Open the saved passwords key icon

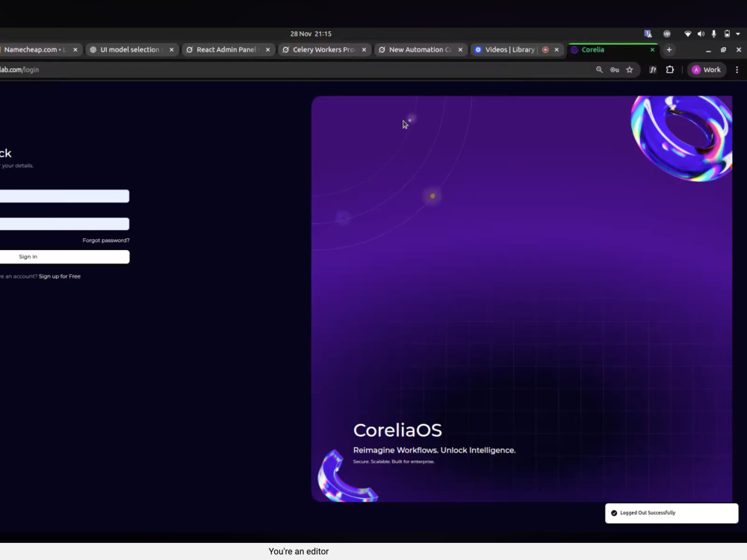615,69
